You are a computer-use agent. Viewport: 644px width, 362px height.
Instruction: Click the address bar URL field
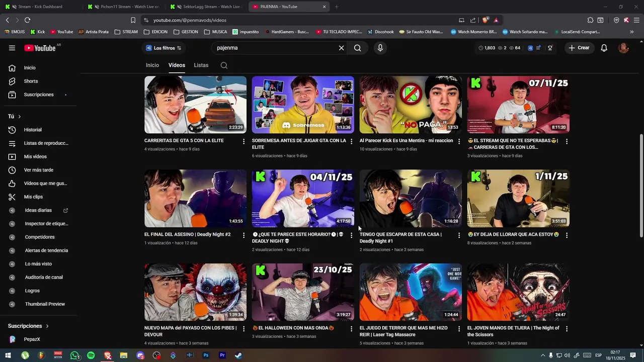pos(302,20)
